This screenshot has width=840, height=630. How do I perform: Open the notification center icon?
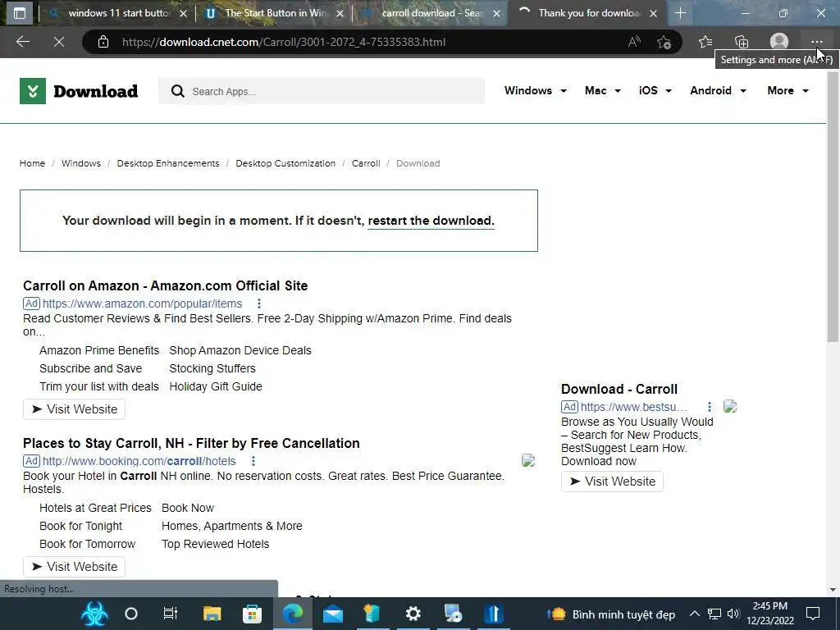click(813, 614)
